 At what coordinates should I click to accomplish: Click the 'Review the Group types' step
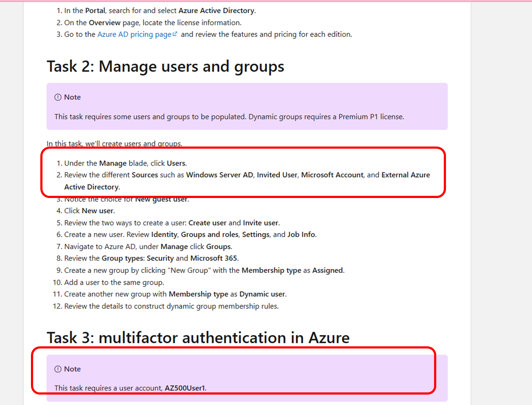(x=152, y=258)
